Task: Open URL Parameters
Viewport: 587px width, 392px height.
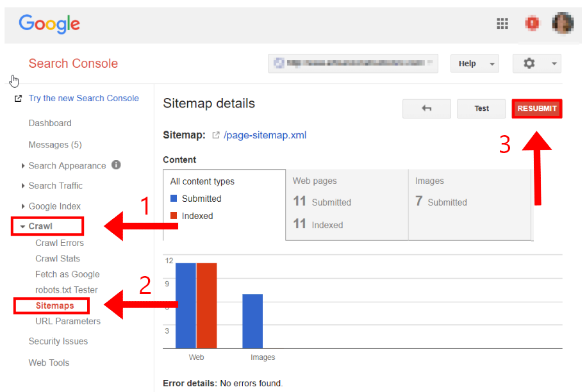Action: (68, 322)
